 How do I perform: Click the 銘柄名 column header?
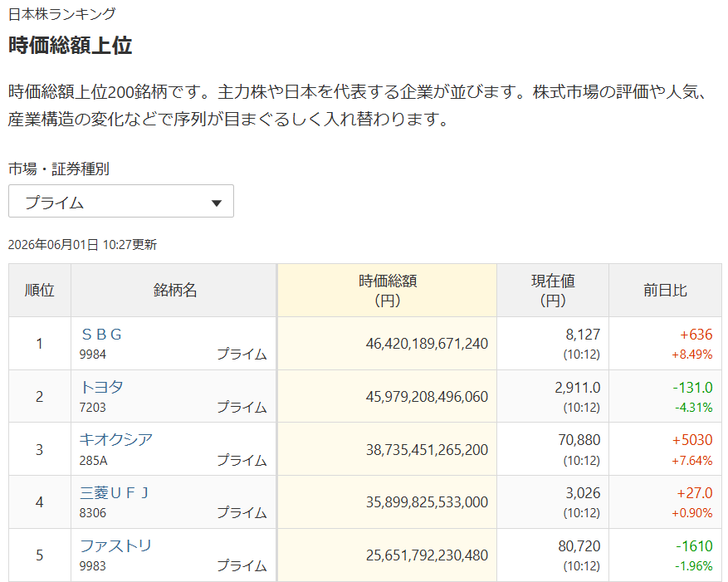point(174,291)
